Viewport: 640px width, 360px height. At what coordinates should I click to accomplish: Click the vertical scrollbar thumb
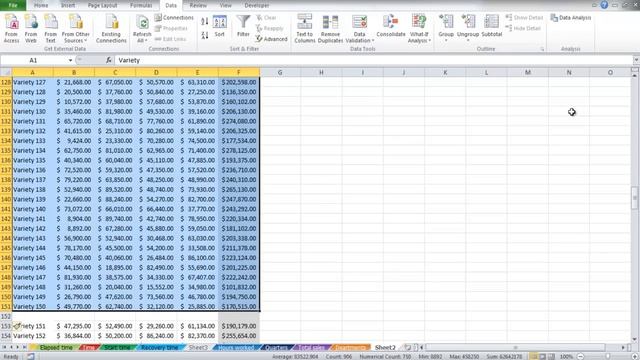point(635,198)
